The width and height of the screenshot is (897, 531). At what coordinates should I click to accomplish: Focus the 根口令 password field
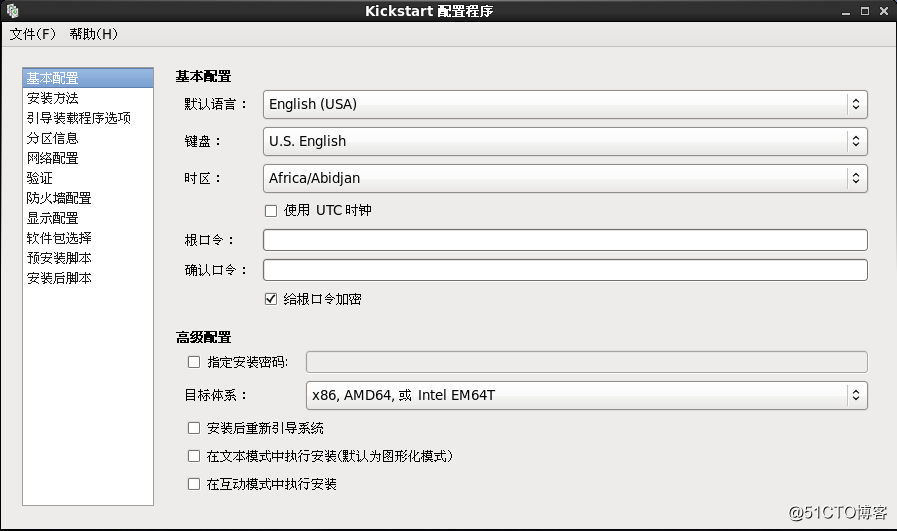pos(565,240)
